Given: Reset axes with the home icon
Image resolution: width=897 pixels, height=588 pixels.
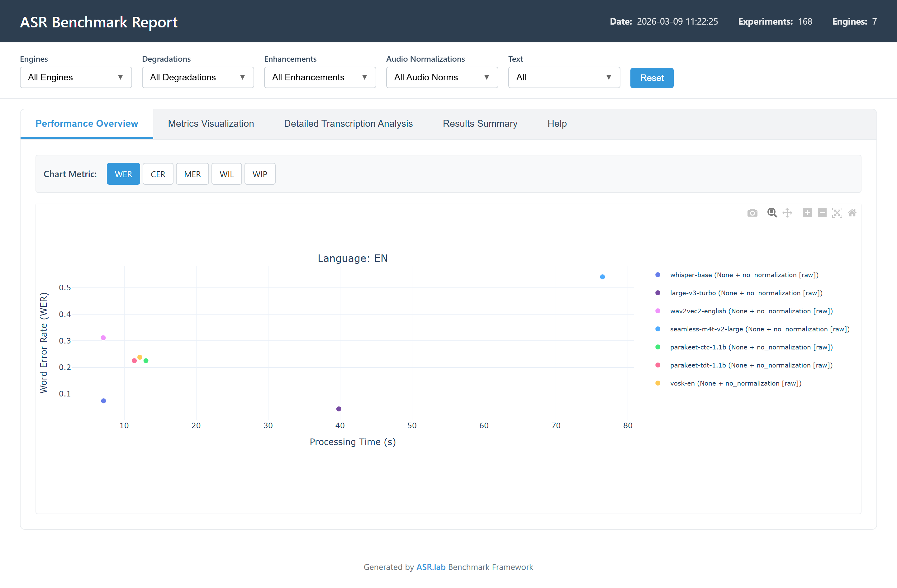Looking at the screenshot, I should [x=852, y=213].
